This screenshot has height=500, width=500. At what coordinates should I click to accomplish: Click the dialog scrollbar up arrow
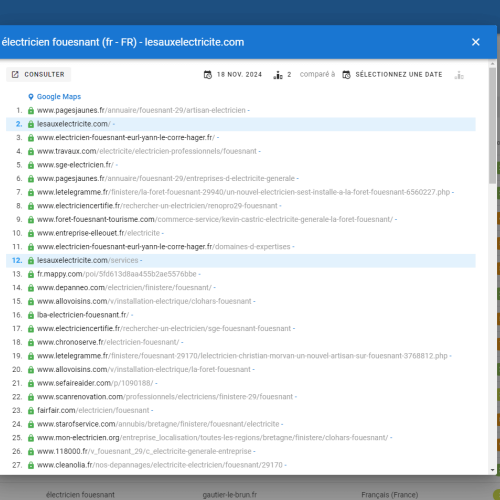point(493,63)
